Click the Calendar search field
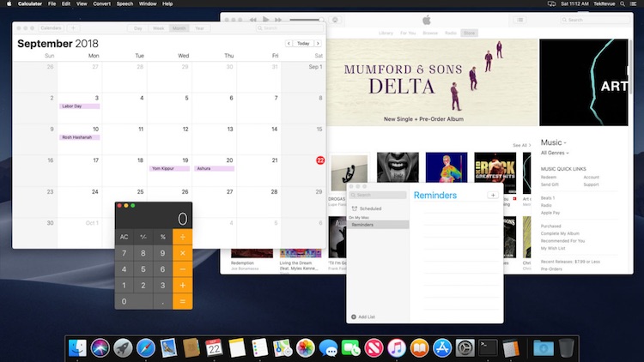Screen dimensions: 644x362 click(289, 28)
